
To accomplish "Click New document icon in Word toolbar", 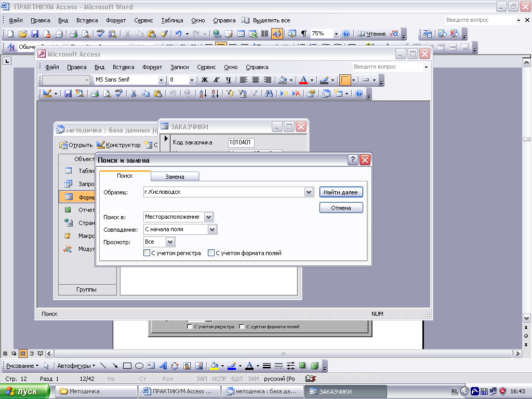I will point(10,34).
